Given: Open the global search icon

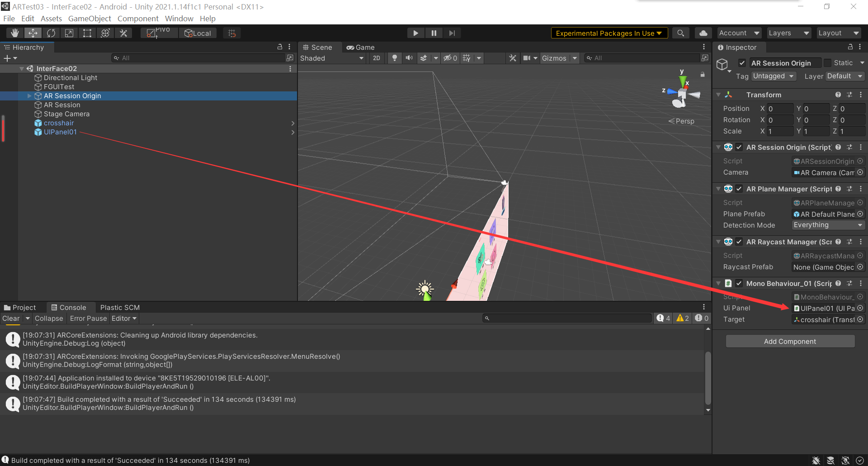Looking at the screenshot, I should click(x=680, y=33).
